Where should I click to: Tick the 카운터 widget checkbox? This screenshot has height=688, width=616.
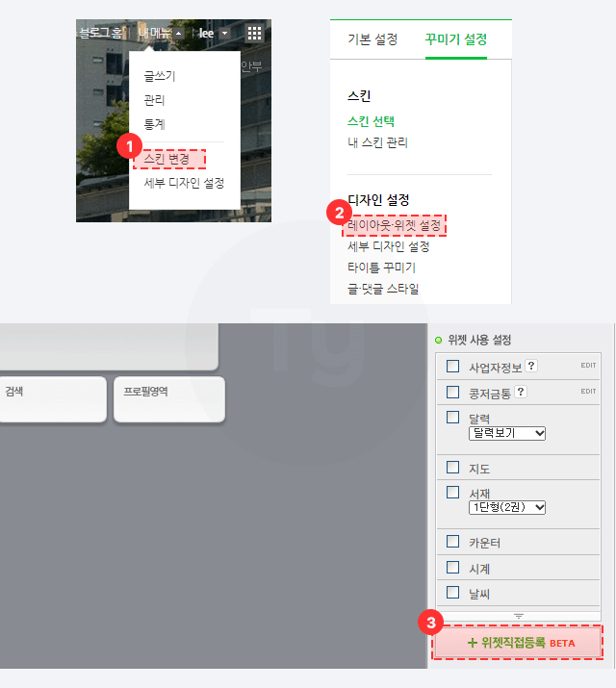[452, 541]
